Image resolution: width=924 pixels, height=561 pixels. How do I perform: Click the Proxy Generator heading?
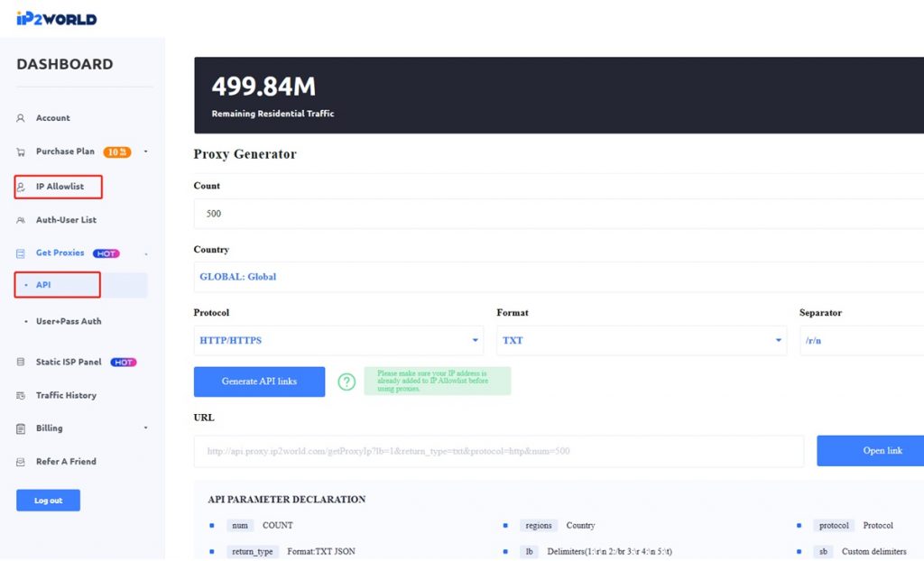(x=245, y=154)
